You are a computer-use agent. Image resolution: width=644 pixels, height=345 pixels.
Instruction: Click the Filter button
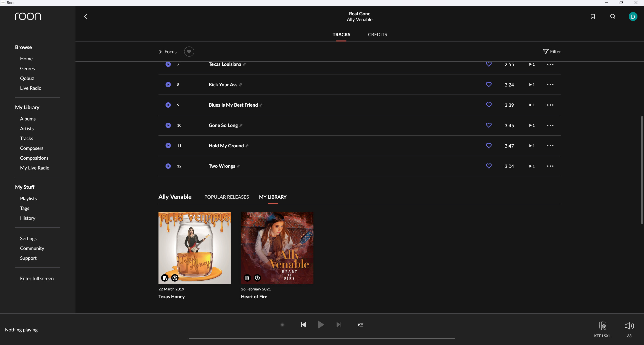552,52
